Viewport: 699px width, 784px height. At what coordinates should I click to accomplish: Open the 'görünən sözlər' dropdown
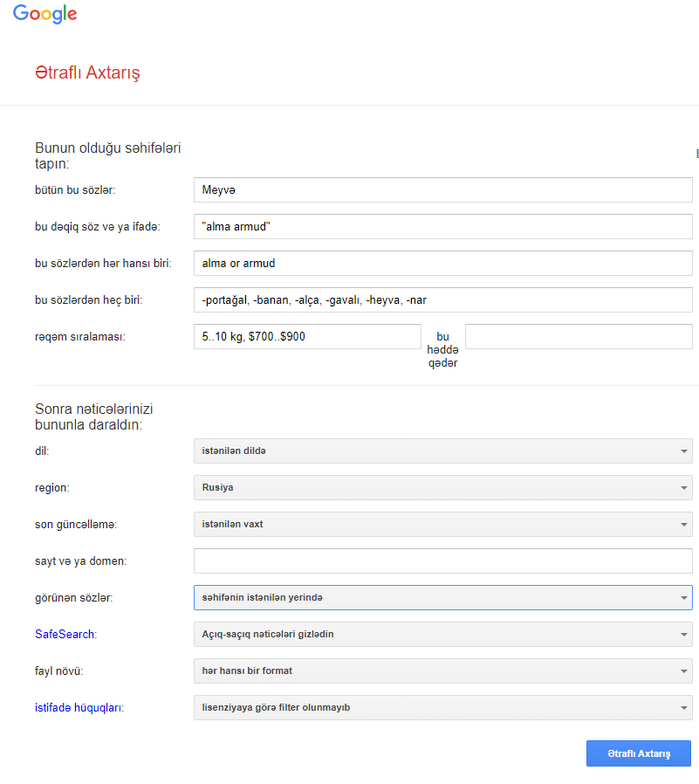point(442,597)
